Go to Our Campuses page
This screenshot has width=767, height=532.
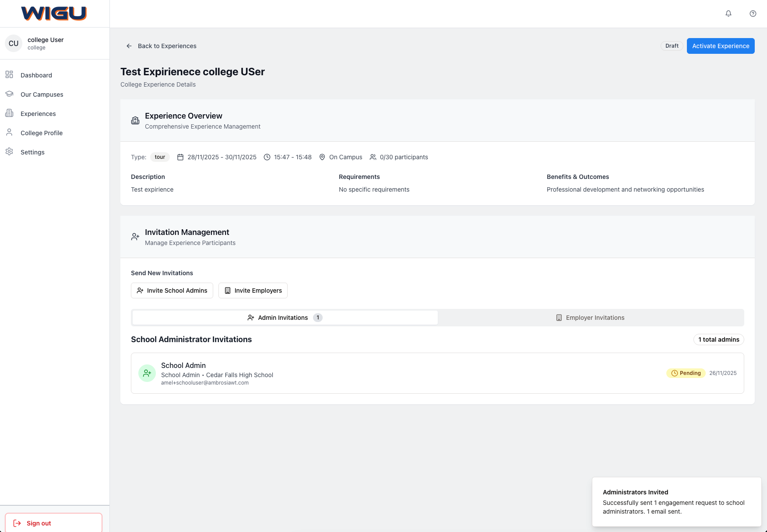coord(42,94)
